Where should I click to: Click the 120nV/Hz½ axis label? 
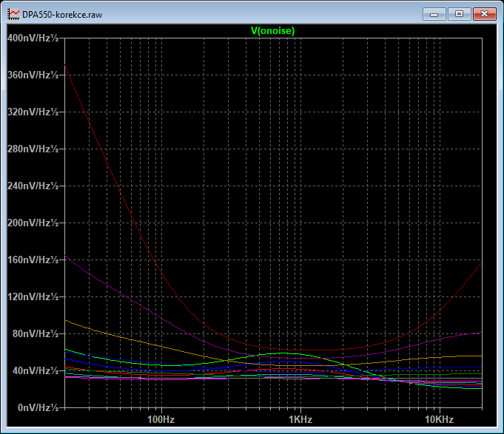tap(33, 296)
